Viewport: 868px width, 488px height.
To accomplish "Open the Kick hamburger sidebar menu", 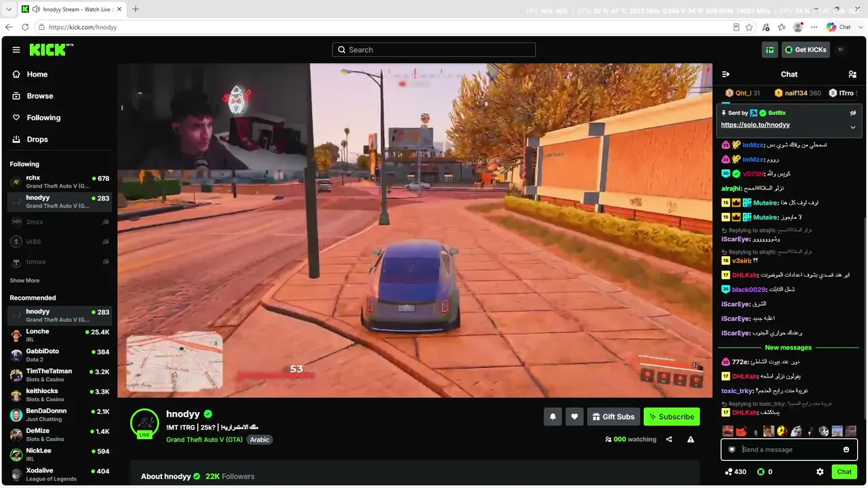I will tap(16, 50).
